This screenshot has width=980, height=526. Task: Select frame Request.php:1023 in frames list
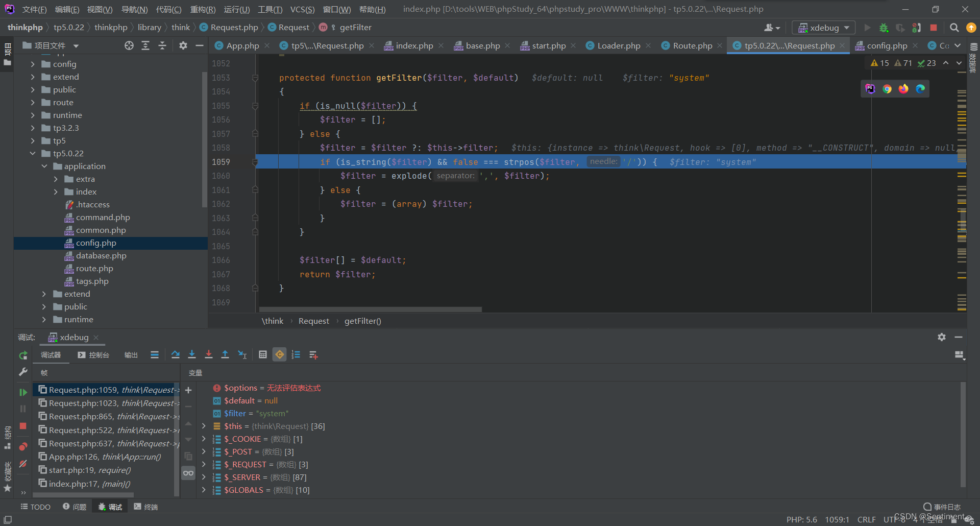click(106, 403)
